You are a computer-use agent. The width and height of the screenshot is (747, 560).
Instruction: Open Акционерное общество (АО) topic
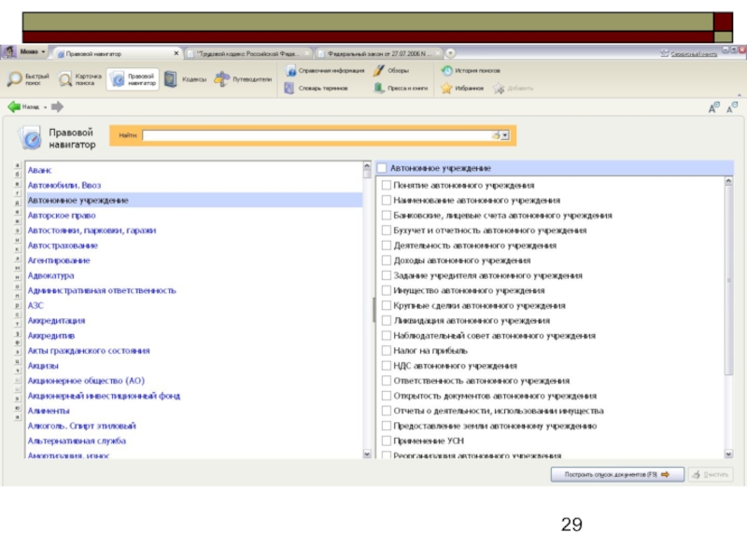pos(86,381)
